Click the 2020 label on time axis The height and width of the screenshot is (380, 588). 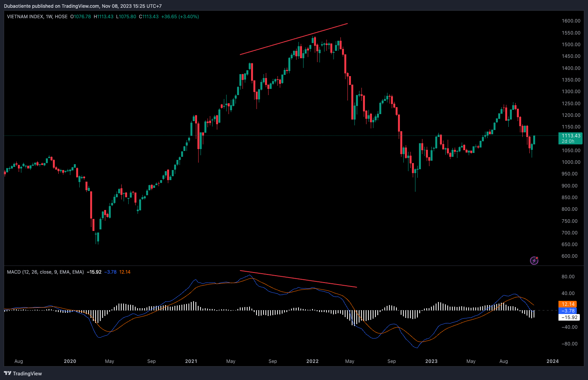tap(70, 361)
